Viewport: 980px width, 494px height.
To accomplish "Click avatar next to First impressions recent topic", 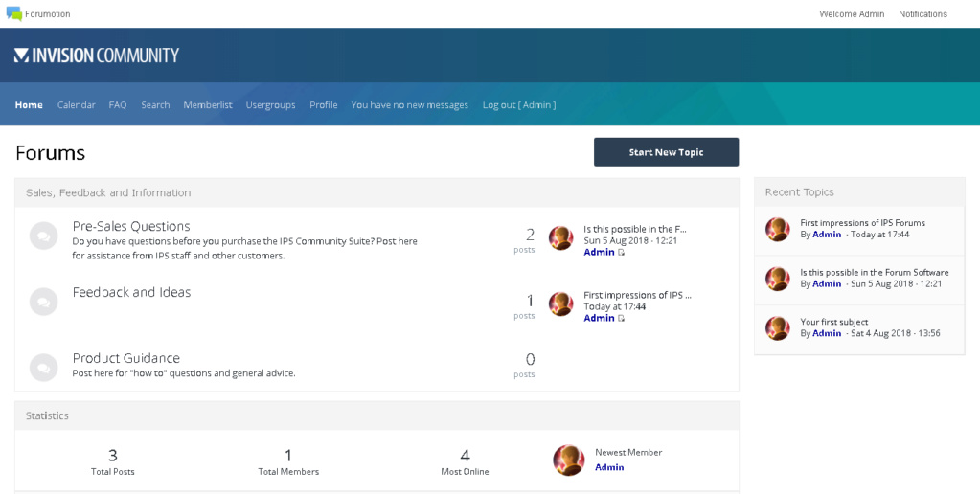I will click(x=778, y=229).
